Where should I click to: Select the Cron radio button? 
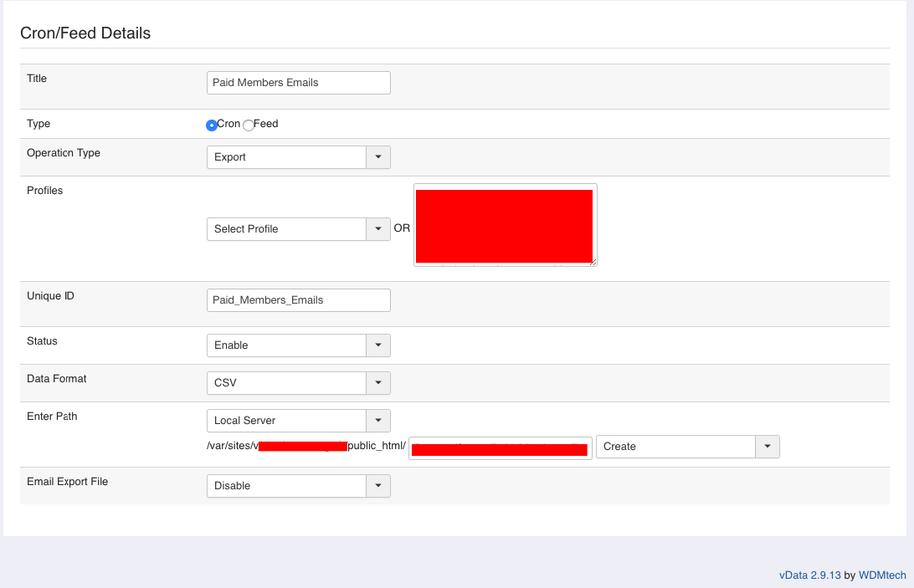point(212,125)
